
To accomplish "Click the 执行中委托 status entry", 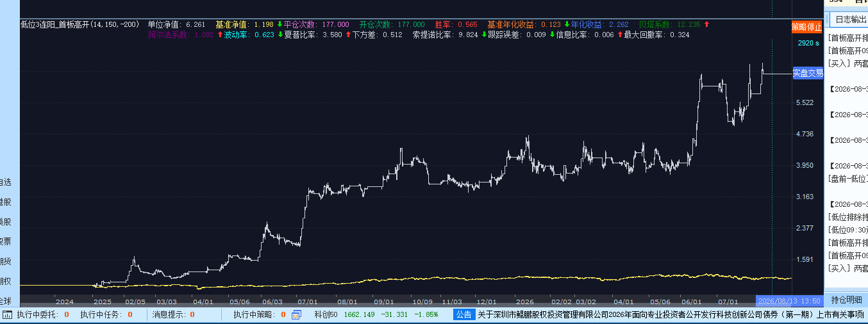I will click(x=43, y=314).
